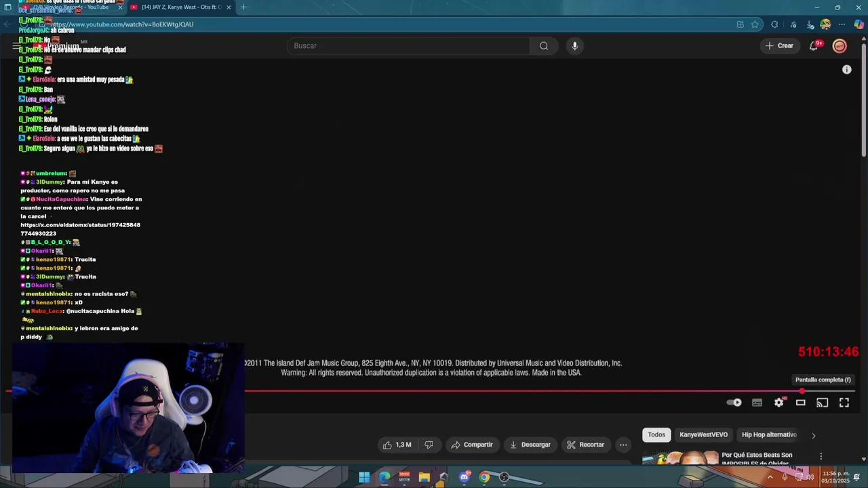The width and height of the screenshot is (868, 488).
Task: Open options for suggested video 'Por Qué Estos Beats'
Action: click(821, 456)
